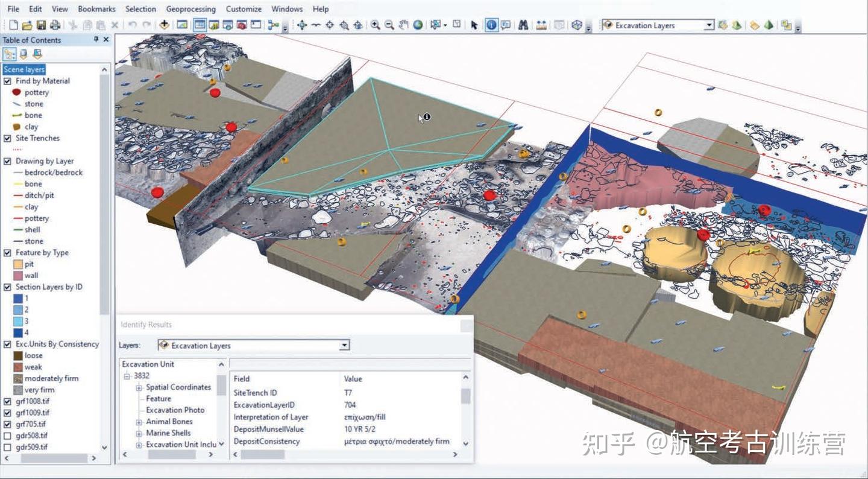
Task: Click the pit color swatch under Feature by Type
Action: [x=17, y=264]
